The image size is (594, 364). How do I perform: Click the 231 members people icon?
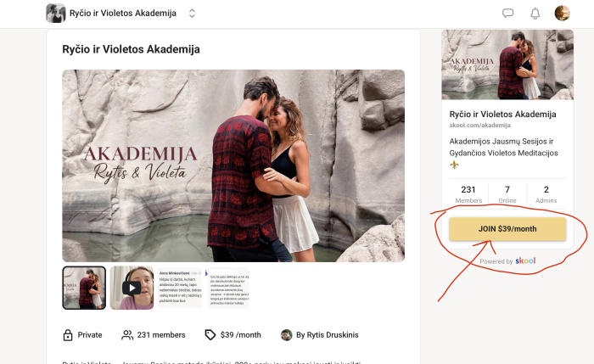pos(127,335)
